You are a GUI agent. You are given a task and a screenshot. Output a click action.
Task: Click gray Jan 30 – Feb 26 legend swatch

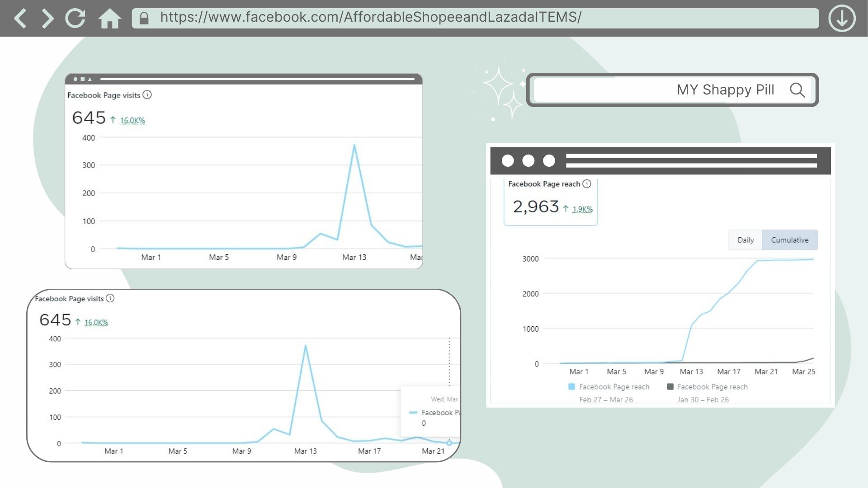670,387
